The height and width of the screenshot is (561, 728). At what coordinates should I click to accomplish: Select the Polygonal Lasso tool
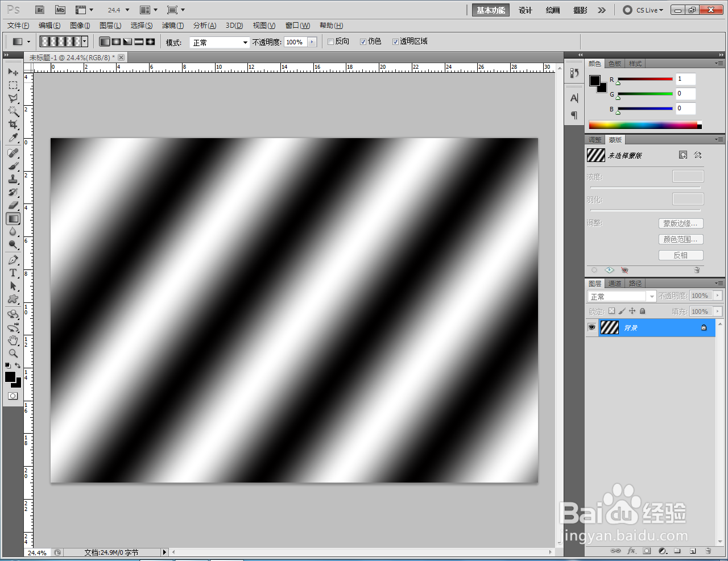coord(13,98)
